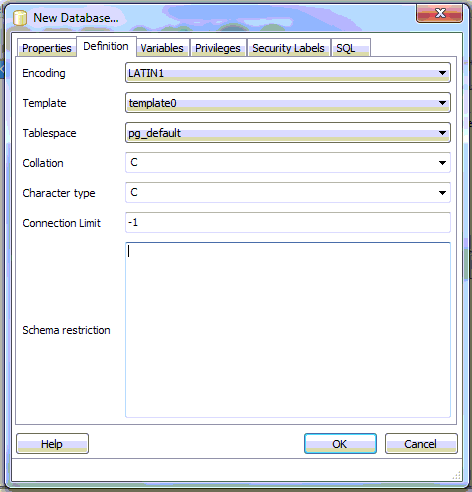View the SQL tab
This screenshot has width=472, height=492.
click(x=351, y=48)
